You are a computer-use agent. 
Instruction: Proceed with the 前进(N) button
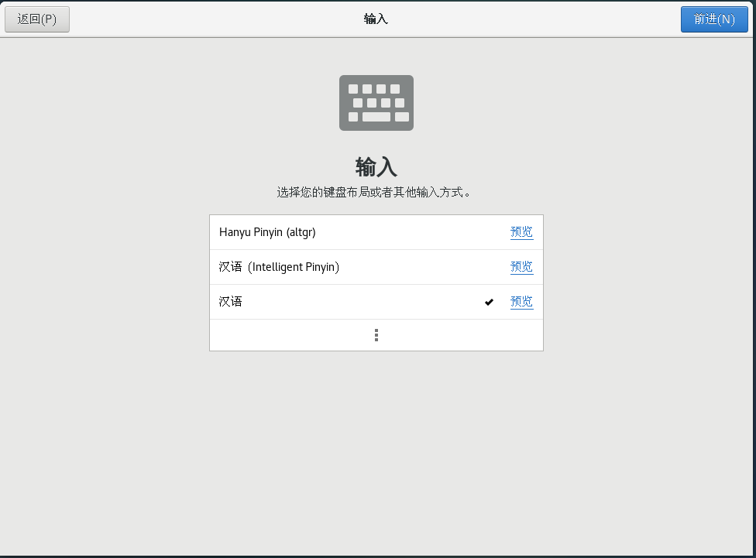[714, 19]
